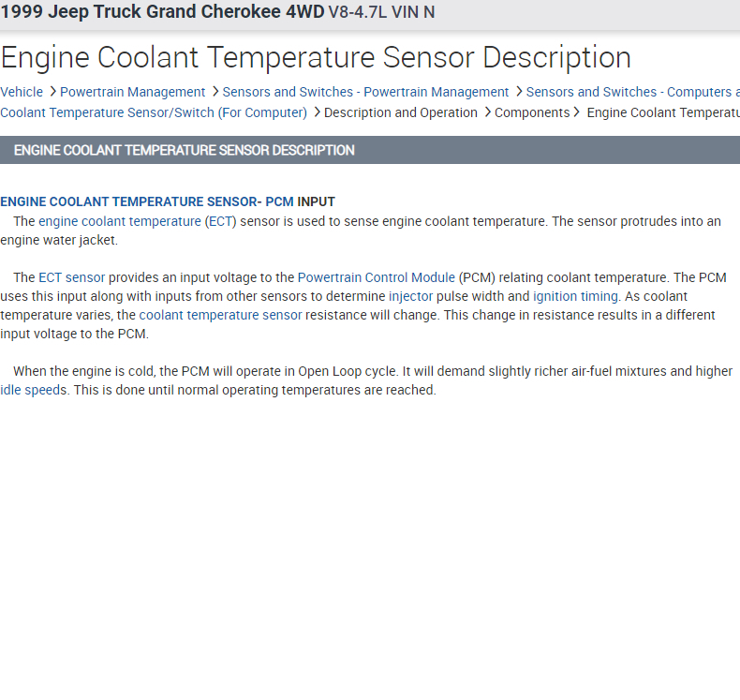
Task: Follow the lowercase "coolant temperature sensor" link
Action: 220,315
